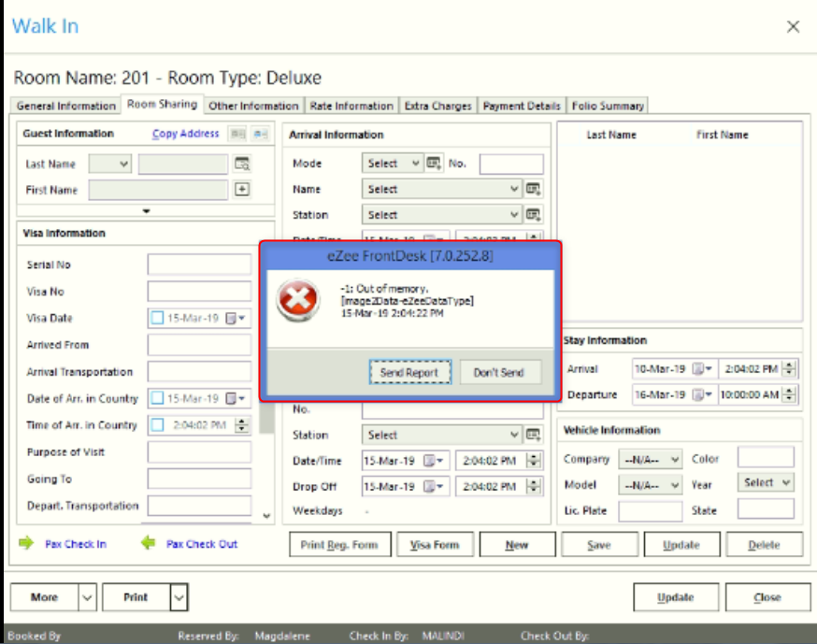This screenshot has height=644, width=817.
Task: Open the arrival Station list editor icon
Action: point(533,214)
